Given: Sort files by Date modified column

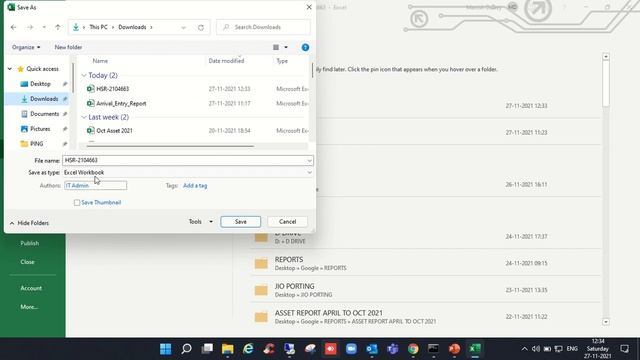Looking at the screenshot, I should (226, 61).
